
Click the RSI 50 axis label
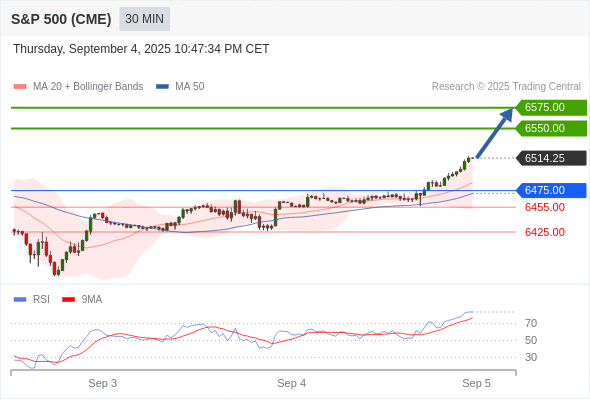pos(531,340)
